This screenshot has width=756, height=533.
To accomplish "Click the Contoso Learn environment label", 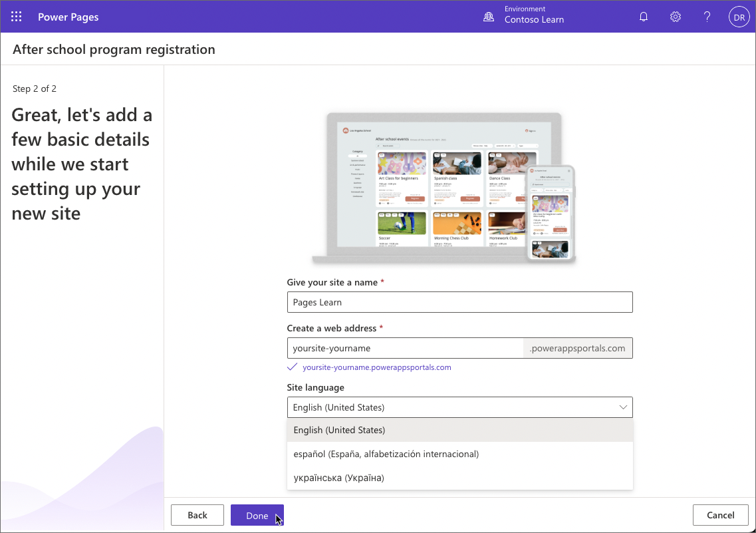I will click(x=535, y=20).
